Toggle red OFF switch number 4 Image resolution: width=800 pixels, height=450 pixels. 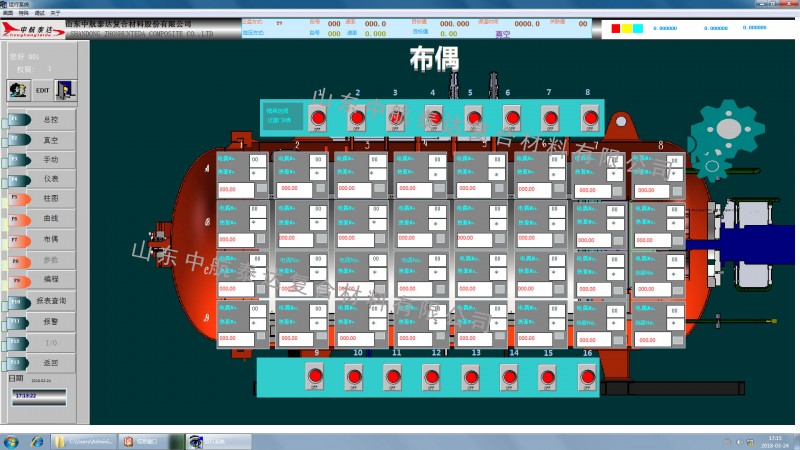click(434, 118)
